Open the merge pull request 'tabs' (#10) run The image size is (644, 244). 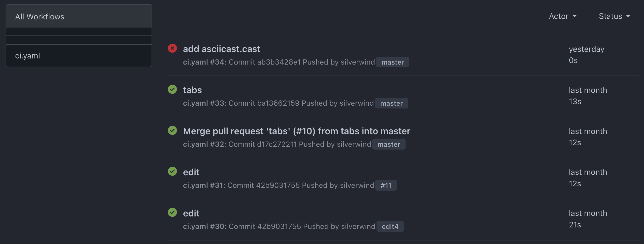297,131
